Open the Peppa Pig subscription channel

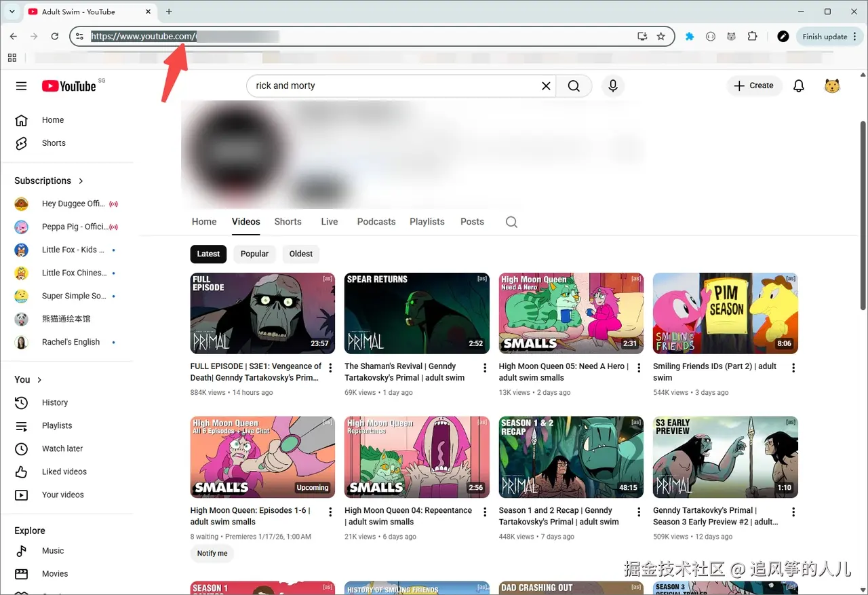coord(68,227)
